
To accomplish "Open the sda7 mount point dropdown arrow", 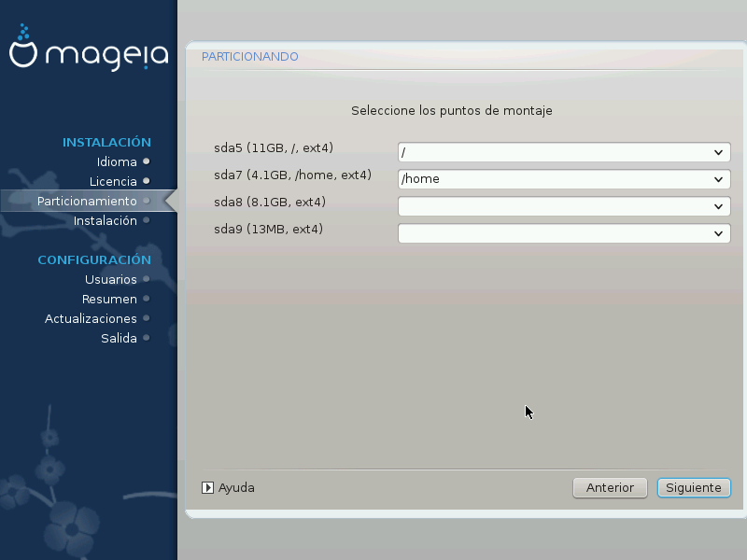I will pos(718,179).
